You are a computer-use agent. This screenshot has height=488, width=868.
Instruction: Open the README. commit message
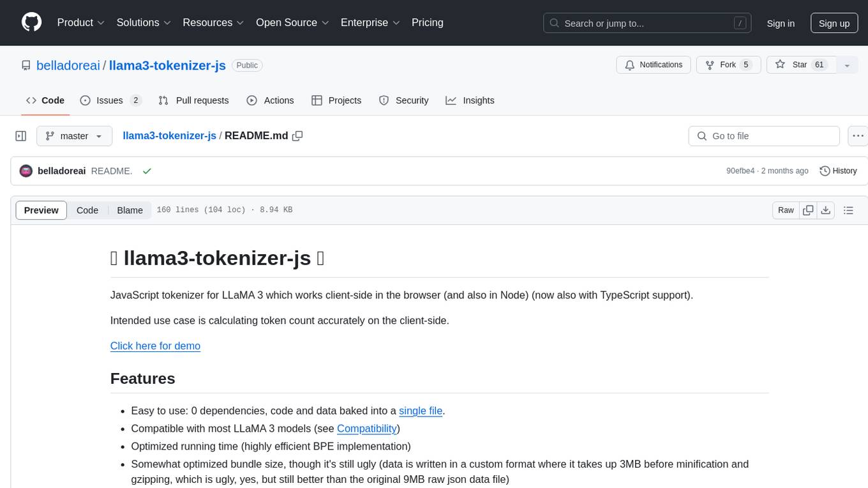point(112,171)
